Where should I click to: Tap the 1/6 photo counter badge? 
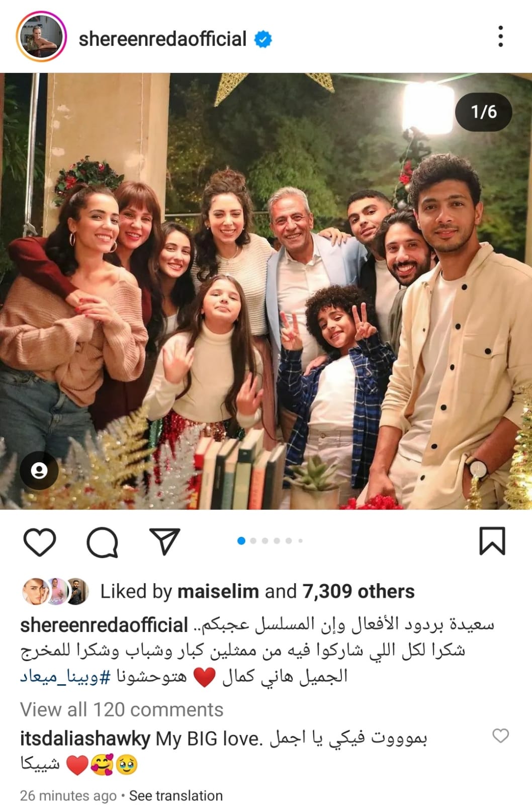coord(484,112)
